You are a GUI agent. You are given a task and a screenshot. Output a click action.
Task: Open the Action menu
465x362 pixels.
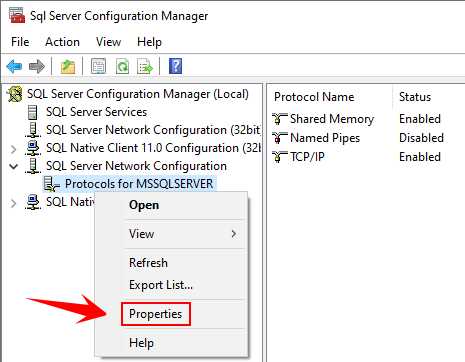click(62, 42)
